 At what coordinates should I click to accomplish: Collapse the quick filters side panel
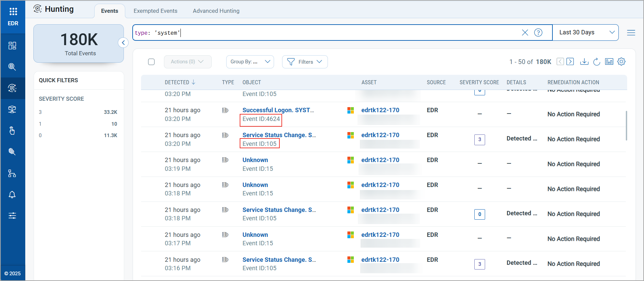tap(123, 43)
